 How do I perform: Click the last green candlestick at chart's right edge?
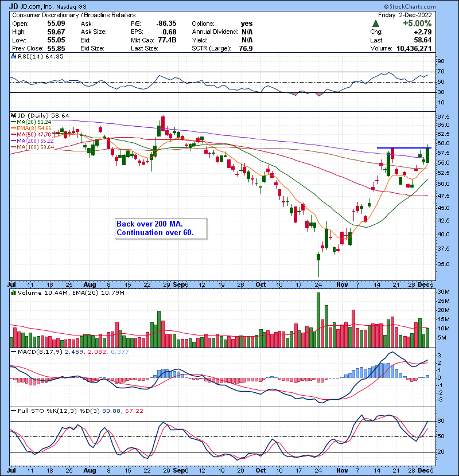427,155
